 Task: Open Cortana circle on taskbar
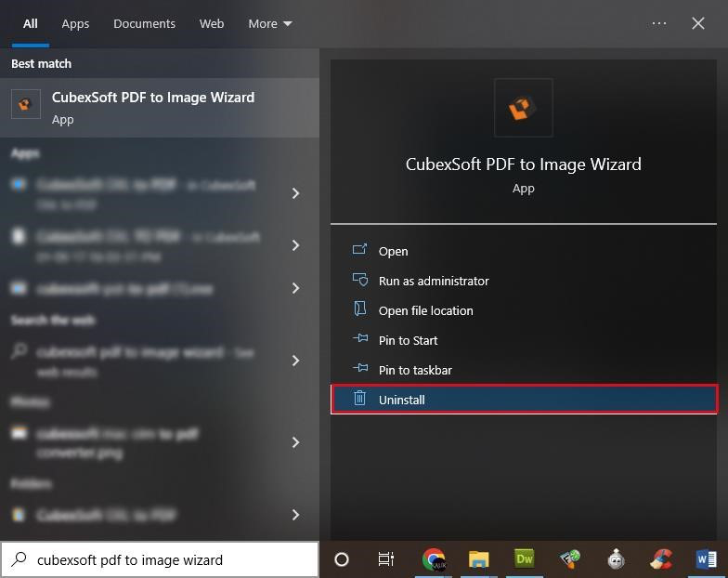pyautogui.click(x=342, y=559)
